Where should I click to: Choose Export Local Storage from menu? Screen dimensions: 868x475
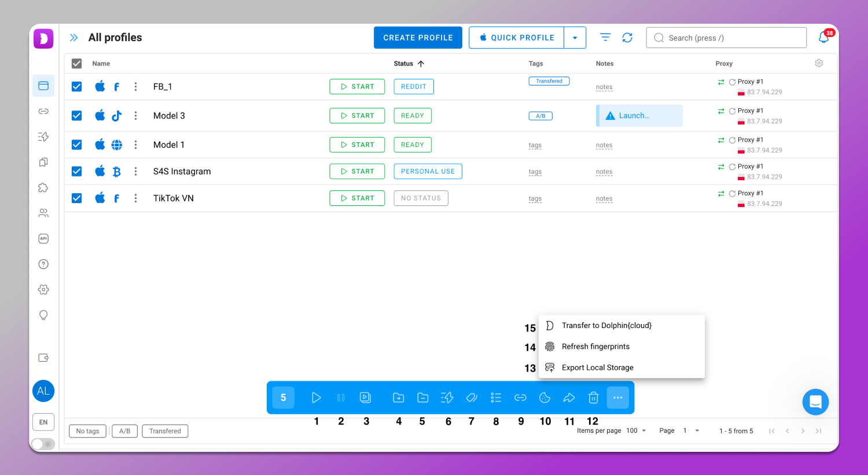(x=597, y=367)
